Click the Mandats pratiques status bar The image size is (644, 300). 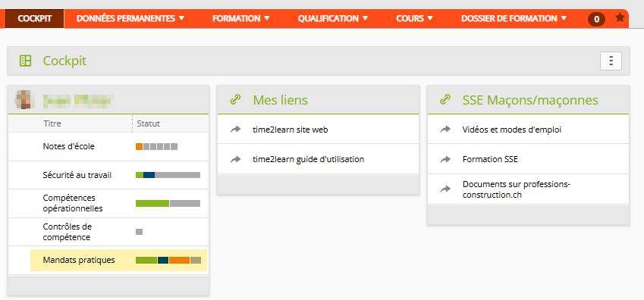168,260
